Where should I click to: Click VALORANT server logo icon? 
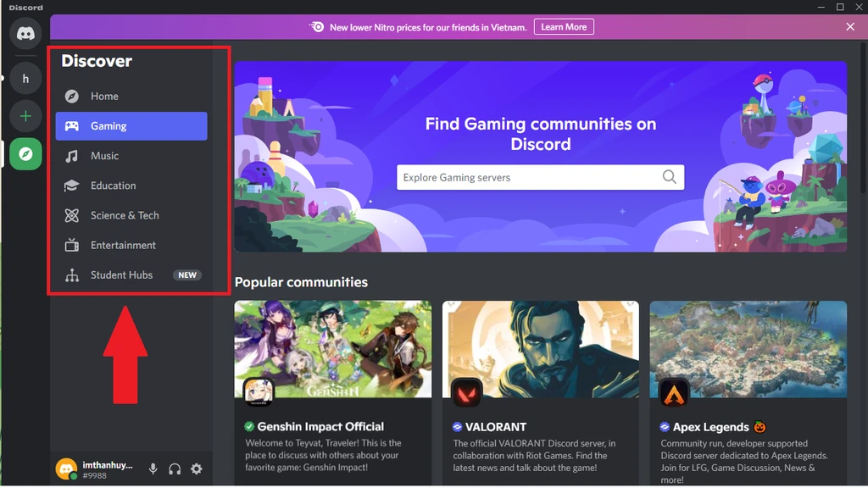click(466, 393)
